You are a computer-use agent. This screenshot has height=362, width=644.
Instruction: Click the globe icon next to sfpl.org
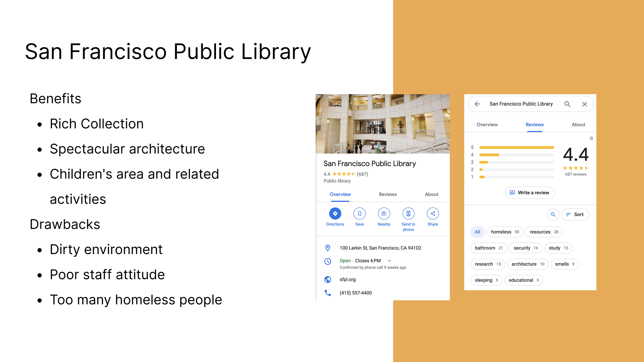click(328, 280)
